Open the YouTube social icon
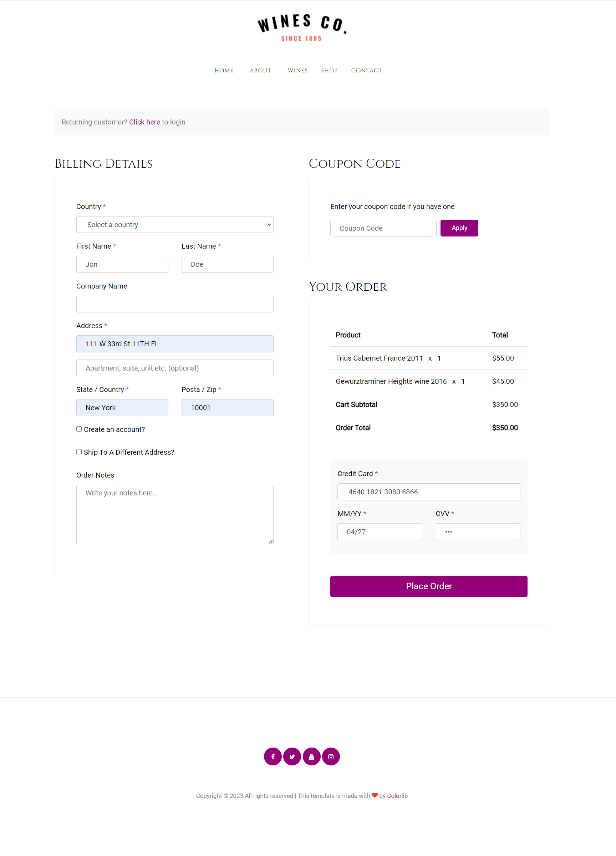 click(311, 756)
